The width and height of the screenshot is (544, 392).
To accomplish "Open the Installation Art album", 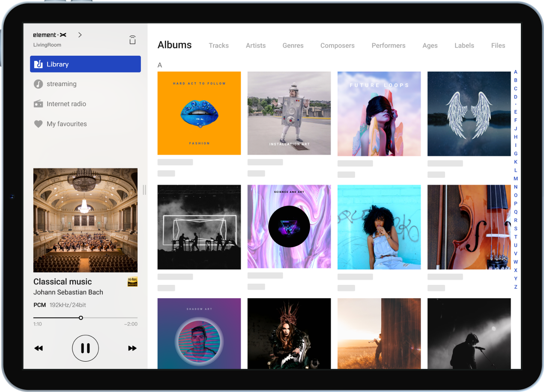I will (289, 113).
